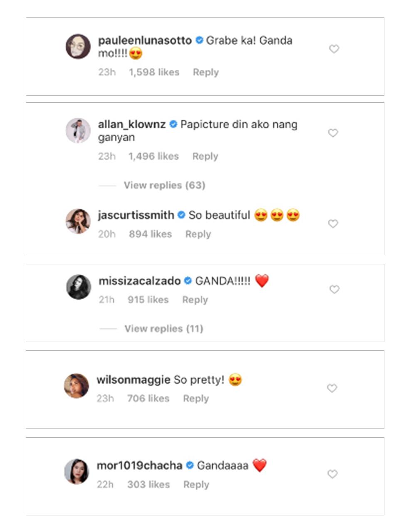
Task: Tap heart icon on allan_klownz's comment
Action: coord(333,133)
